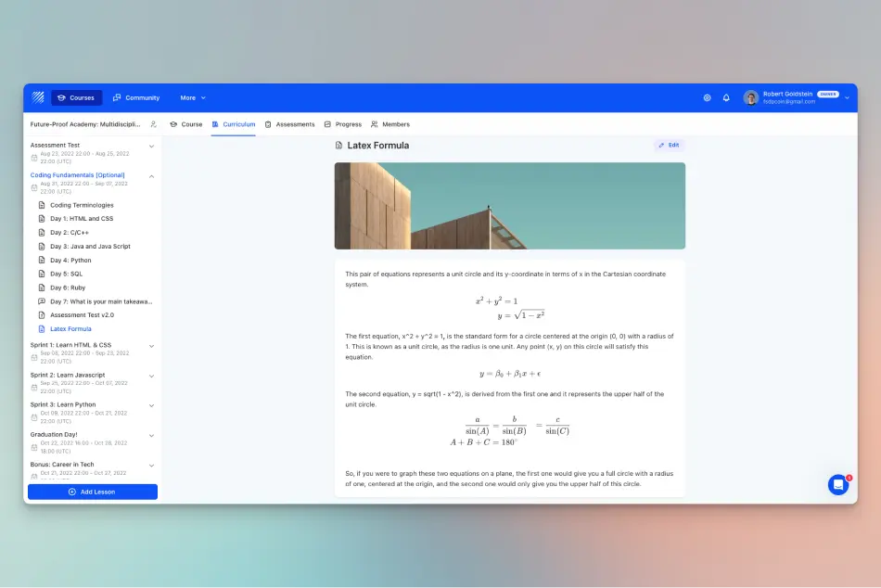Image resolution: width=881 pixels, height=588 pixels.
Task: Click the calendar icon under Sprint 3
Action: click(x=34, y=417)
